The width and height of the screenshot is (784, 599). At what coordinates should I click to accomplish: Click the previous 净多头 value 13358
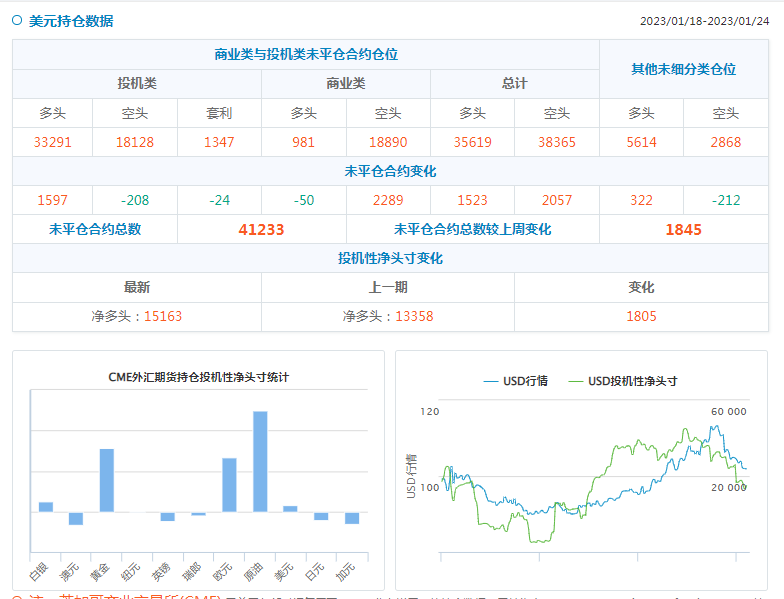[x=414, y=316]
